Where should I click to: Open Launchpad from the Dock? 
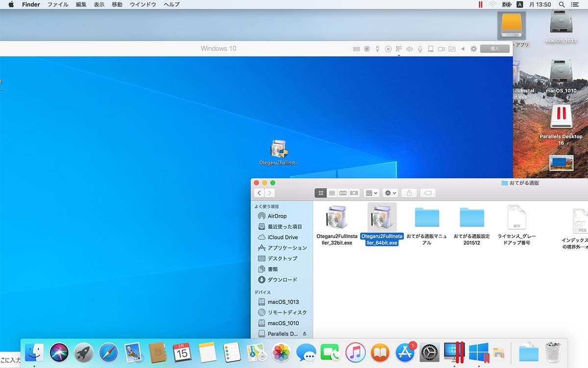[84, 352]
